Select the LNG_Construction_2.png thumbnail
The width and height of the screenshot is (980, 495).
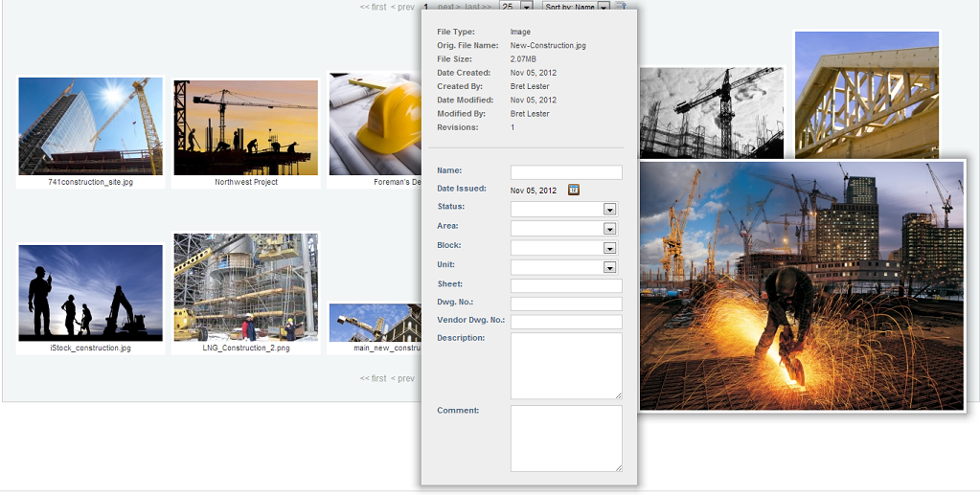coord(245,287)
